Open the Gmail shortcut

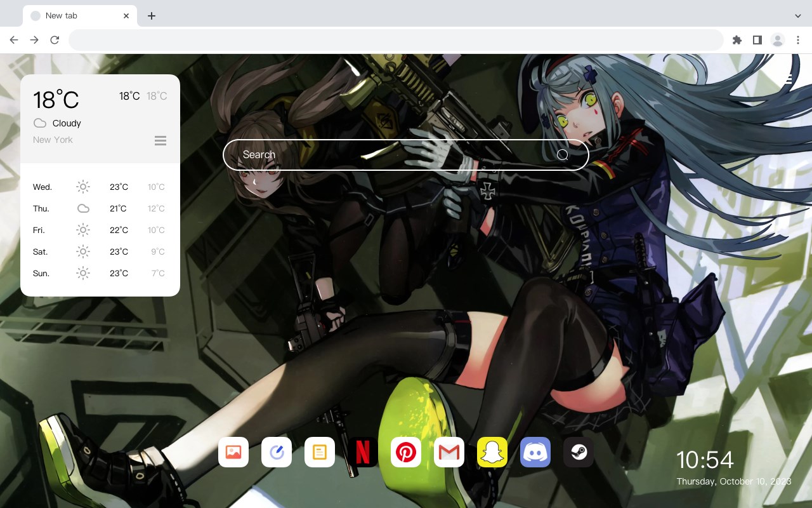tap(449, 452)
